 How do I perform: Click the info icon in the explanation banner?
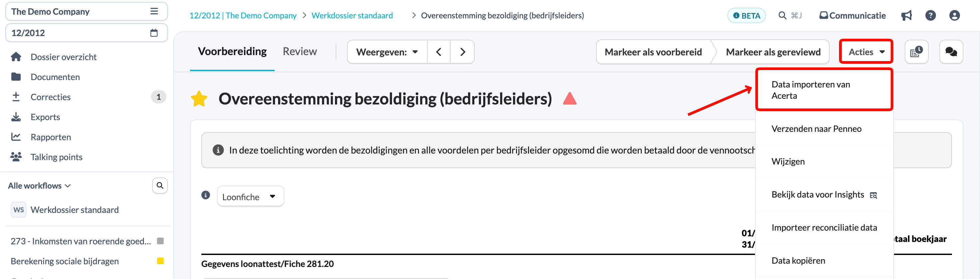pos(218,150)
